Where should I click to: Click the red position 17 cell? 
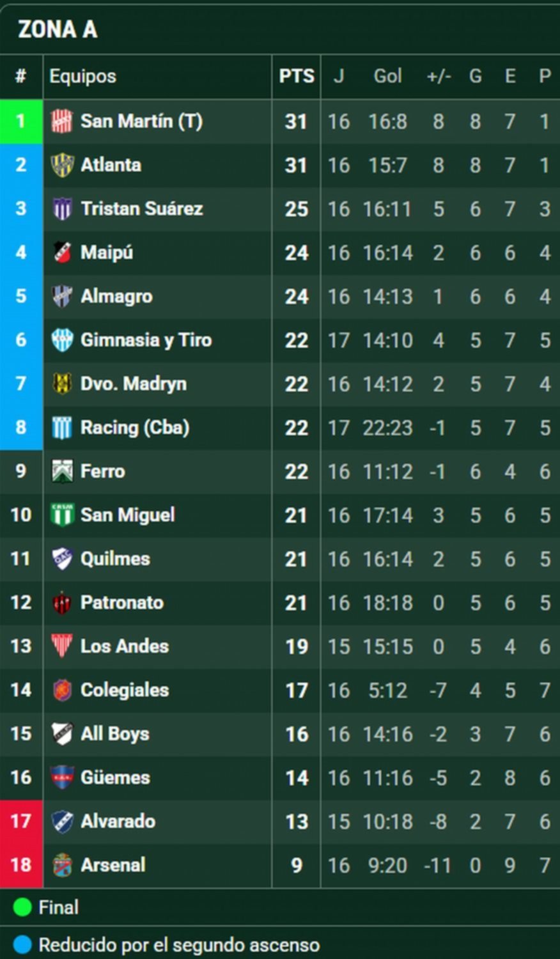[x=21, y=821]
